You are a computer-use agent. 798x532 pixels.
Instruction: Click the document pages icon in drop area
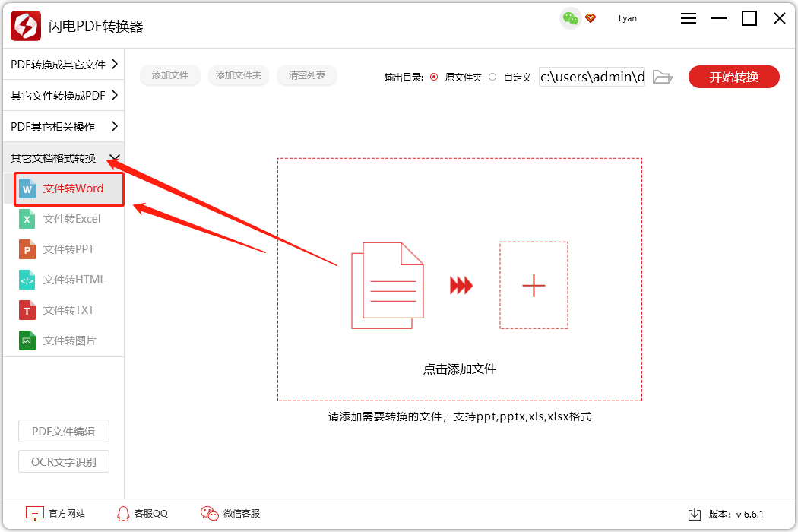[x=388, y=286]
